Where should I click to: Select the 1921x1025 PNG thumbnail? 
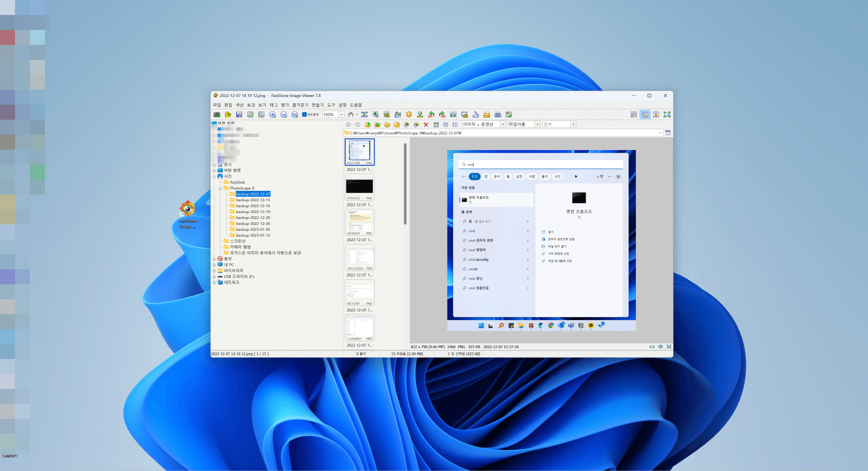click(x=360, y=257)
